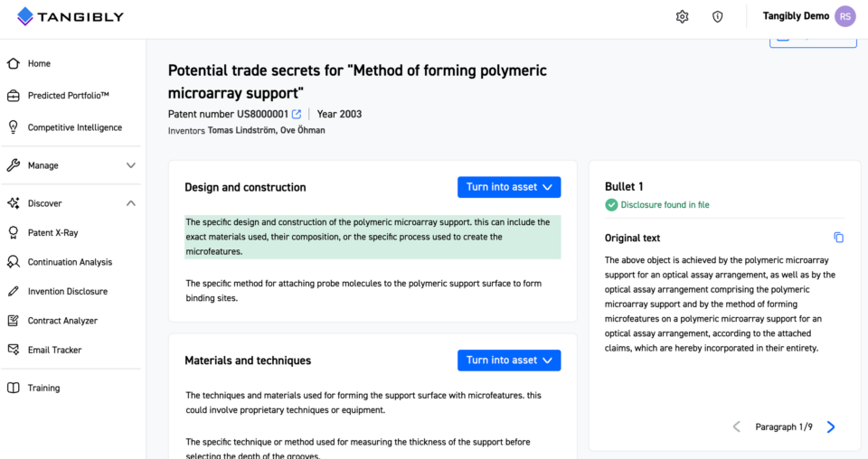Collapse the Discover section chevron
Image resolution: width=868 pixels, height=459 pixels.
coord(130,203)
